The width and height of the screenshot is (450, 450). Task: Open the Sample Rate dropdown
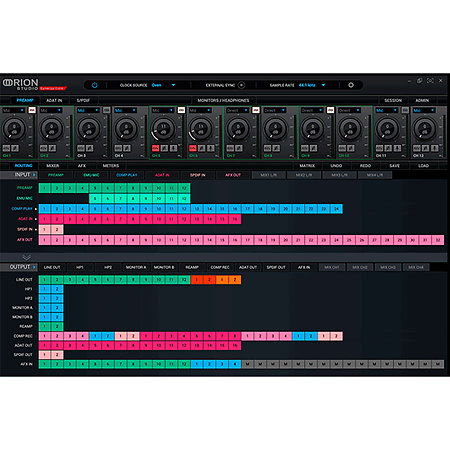[x=323, y=85]
